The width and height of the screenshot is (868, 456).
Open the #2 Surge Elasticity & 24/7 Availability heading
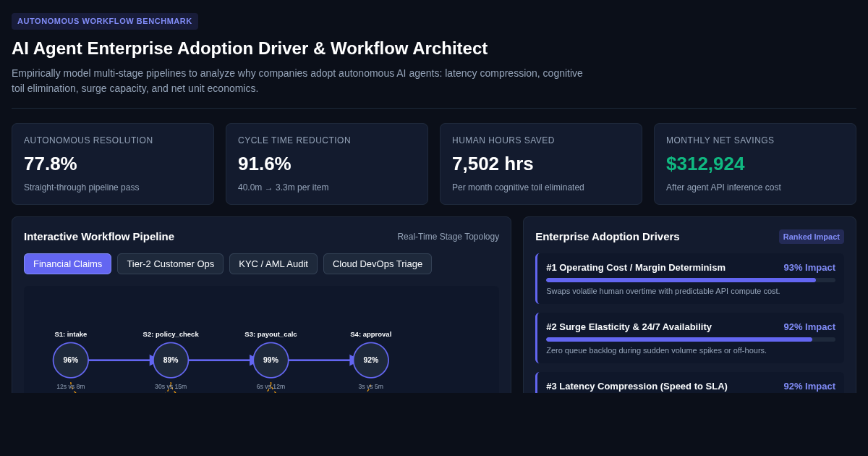pyautogui.click(x=629, y=326)
